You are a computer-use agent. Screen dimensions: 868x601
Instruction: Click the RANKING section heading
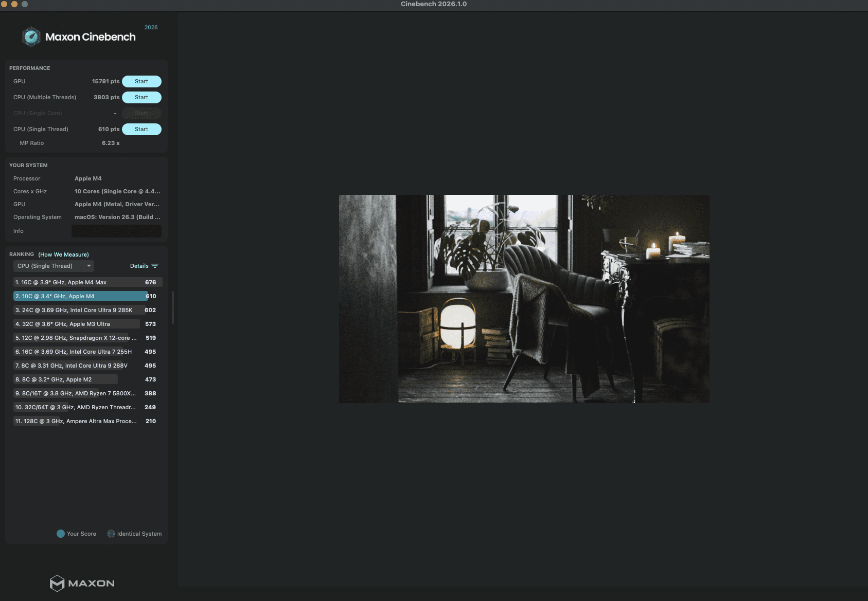[x=22, y=254]
